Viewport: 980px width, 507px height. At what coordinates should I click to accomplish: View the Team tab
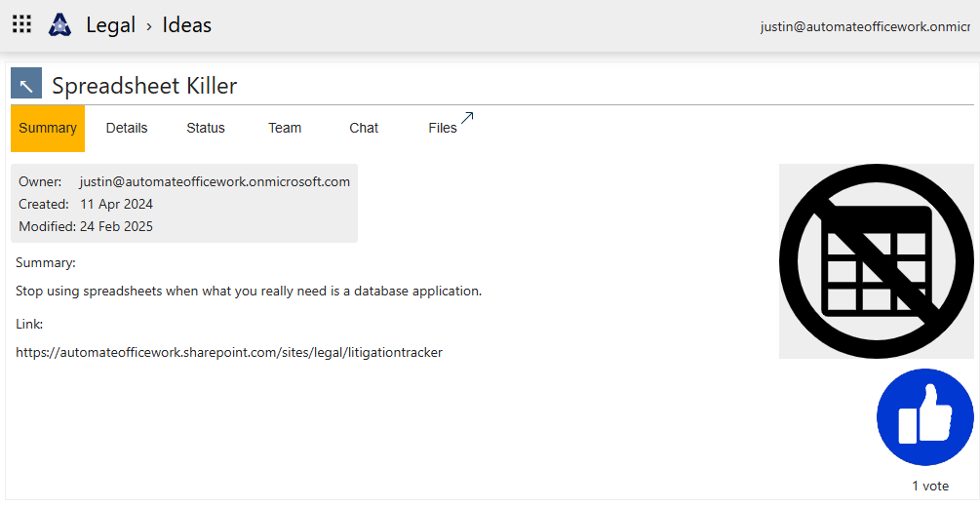pos(285,128)
